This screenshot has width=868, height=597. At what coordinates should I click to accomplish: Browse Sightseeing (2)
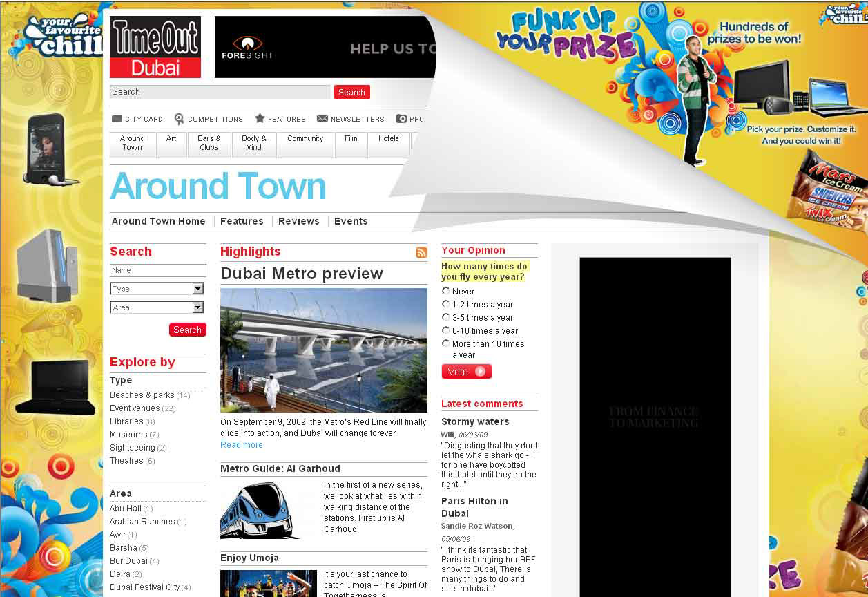click(x=139, y=448)
